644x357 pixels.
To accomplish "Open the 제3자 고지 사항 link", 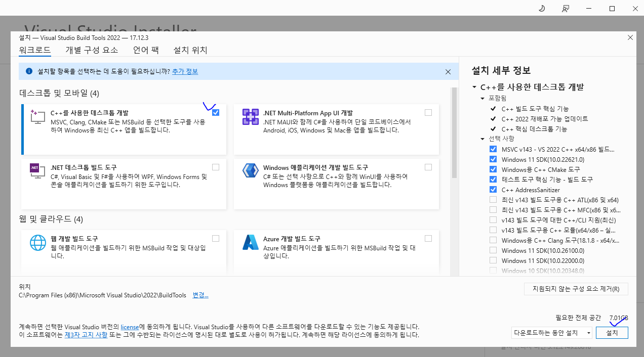I will click(x=86, y=335).
